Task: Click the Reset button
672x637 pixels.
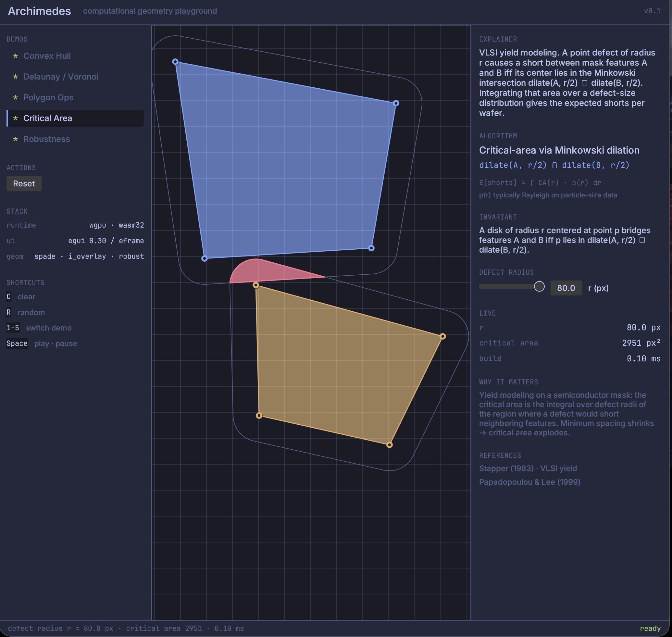Action: tap(24, 183)
